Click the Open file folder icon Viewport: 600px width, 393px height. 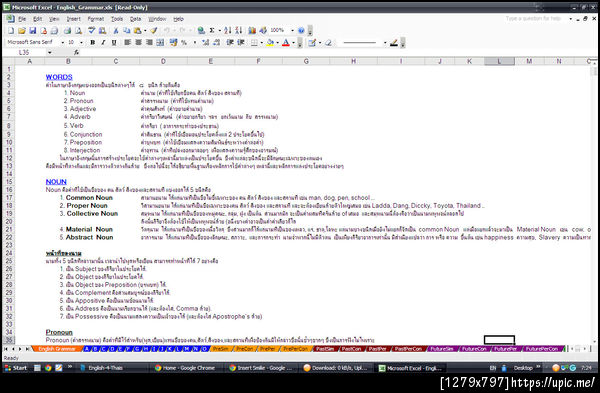point(21,31)
